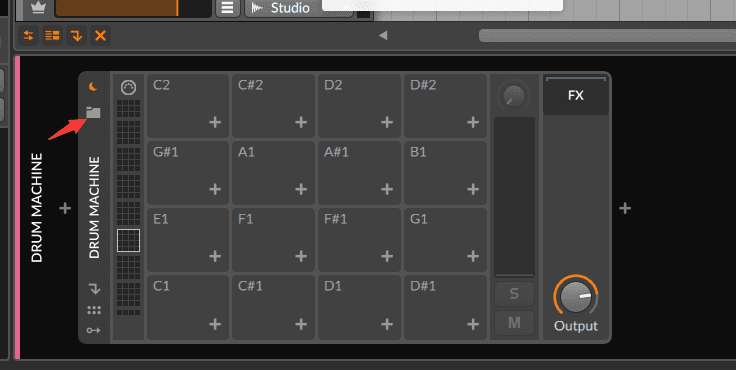This screenshot has width=736, height=370.
Task: Open the FX section tab
Action: click(x=576, y=95)
